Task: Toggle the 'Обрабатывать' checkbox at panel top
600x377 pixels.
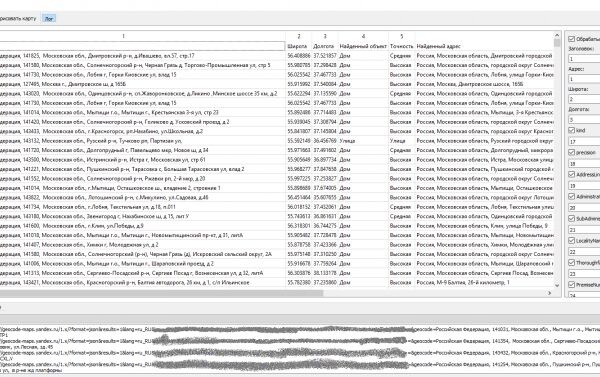Action: pyautogui.click(x=571, y=39)
